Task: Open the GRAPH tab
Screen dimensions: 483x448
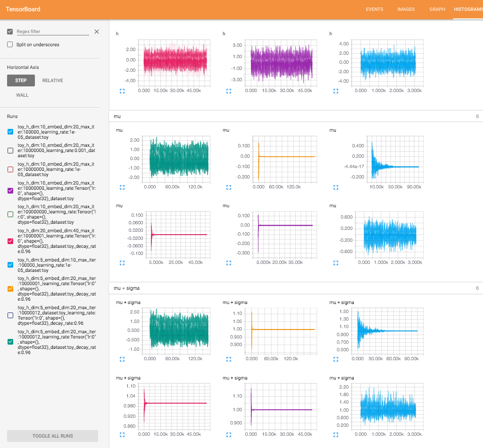Action: (437, 9)
